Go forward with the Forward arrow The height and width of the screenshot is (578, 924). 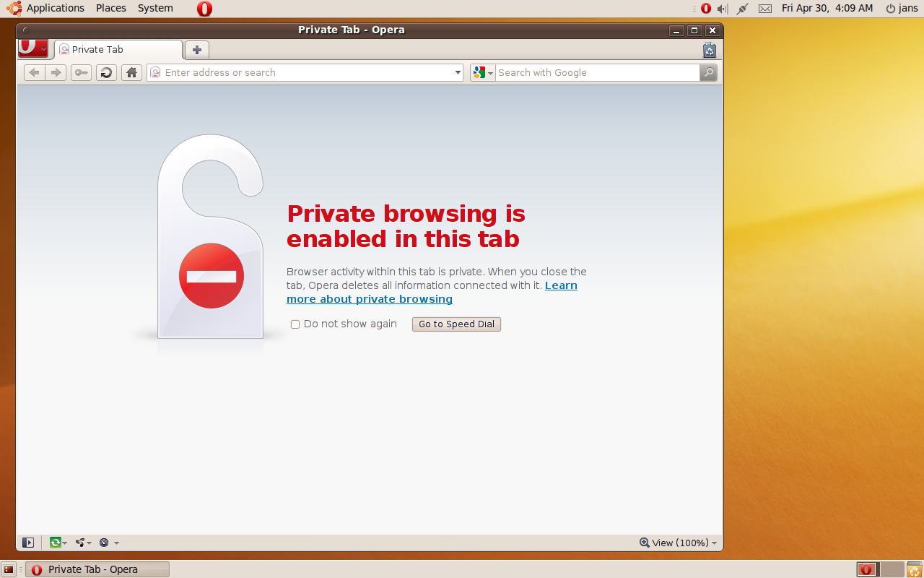(x=56, y=72)
